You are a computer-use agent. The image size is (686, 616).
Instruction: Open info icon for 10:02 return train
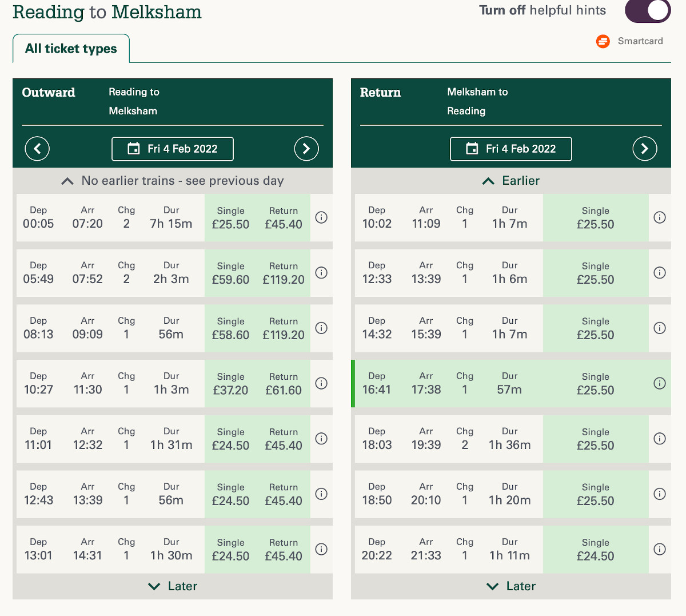660,217
